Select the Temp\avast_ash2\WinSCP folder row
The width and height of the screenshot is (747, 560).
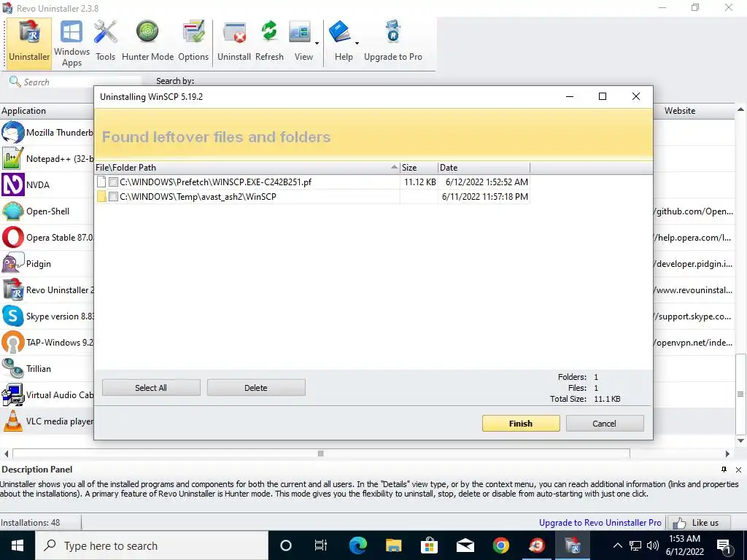click(x=312, y=197)
